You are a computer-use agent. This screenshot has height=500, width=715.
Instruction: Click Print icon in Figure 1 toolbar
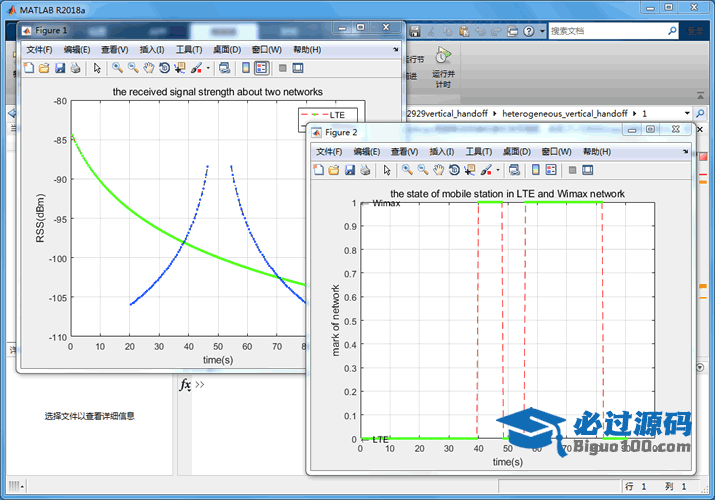[75, 68]
